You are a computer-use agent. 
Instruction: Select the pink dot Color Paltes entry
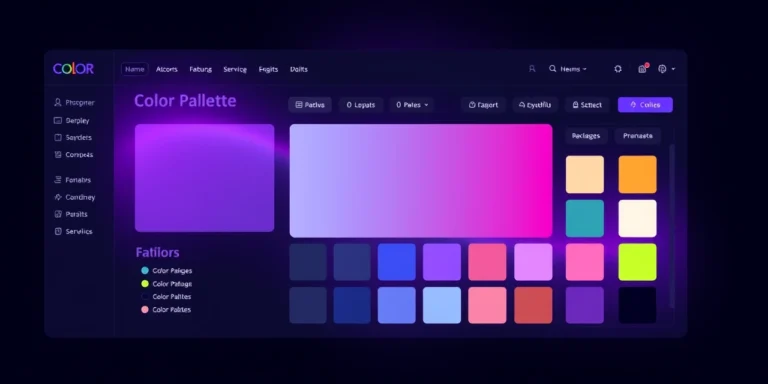pos(167,310)
